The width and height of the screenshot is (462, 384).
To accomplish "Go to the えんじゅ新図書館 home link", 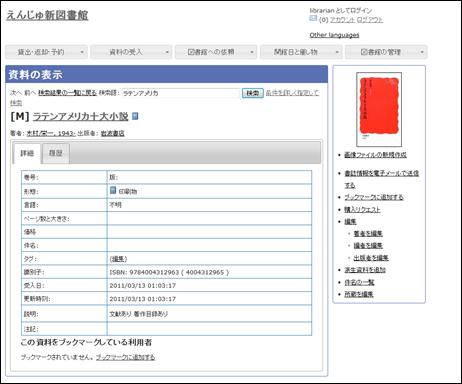I will [47, 15].
